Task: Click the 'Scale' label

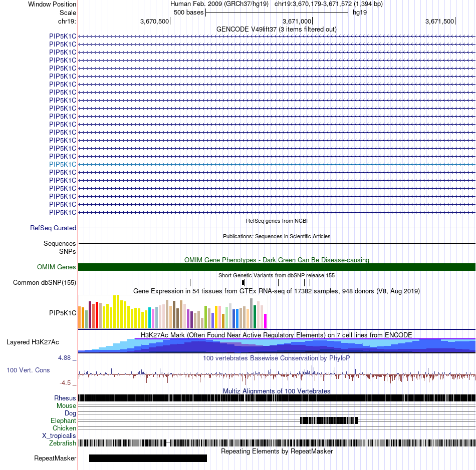Action: [x=68, y=13]
